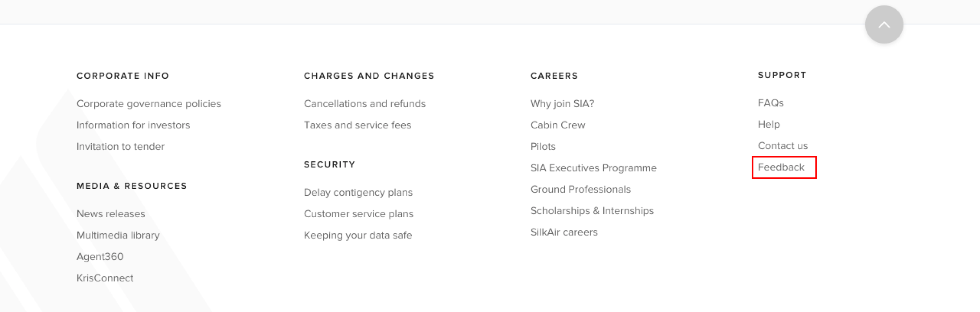View News releases page
Image resolution: width=980 pixels, height=312 pixels.
pyautogui.click(x=111, y=214)
